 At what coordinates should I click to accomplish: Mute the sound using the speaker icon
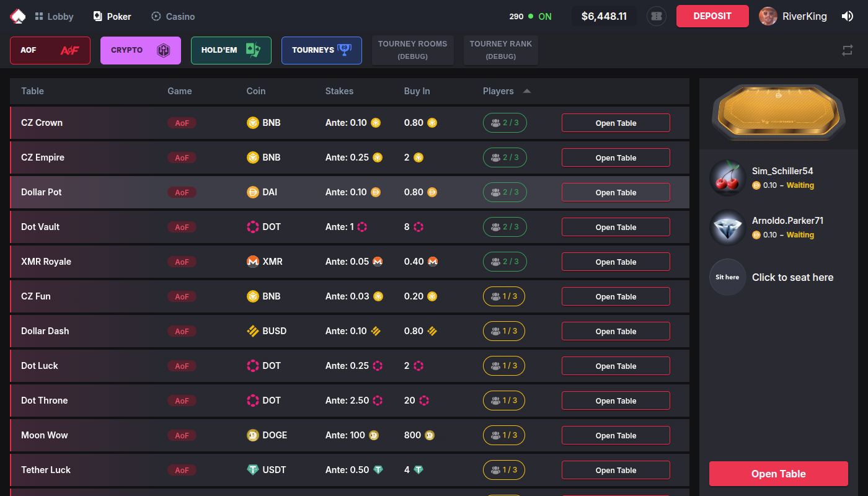pos(848,15)
